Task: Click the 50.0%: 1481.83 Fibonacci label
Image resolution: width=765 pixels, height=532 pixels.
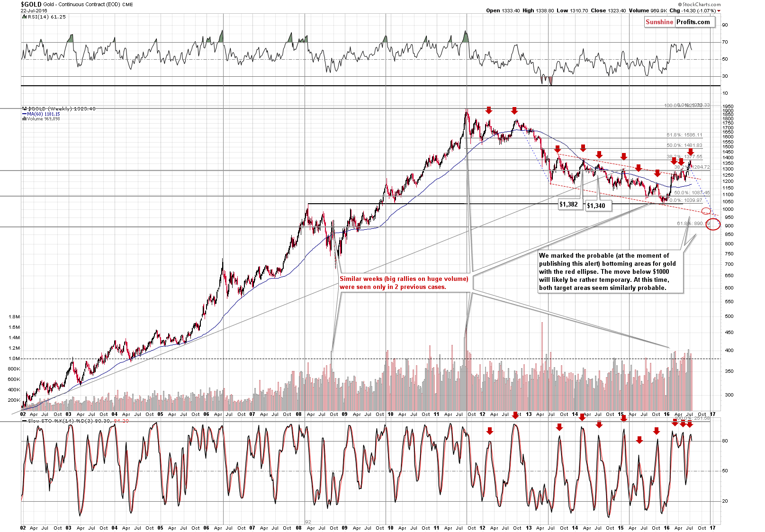Action: click(x=684, y=145)
